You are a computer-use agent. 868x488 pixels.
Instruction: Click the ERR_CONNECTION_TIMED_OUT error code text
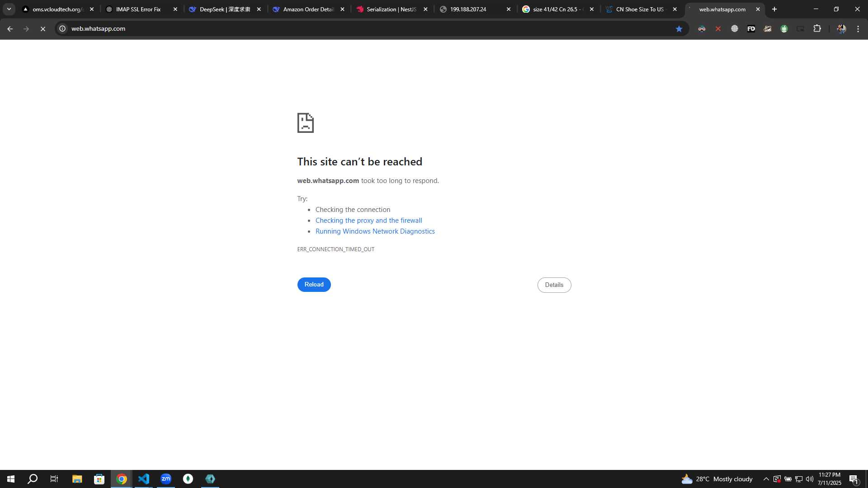point(335,249)
